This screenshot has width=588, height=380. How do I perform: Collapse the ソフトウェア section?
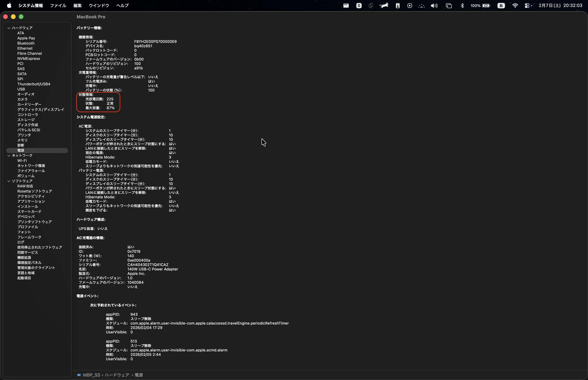coord(9,181)
